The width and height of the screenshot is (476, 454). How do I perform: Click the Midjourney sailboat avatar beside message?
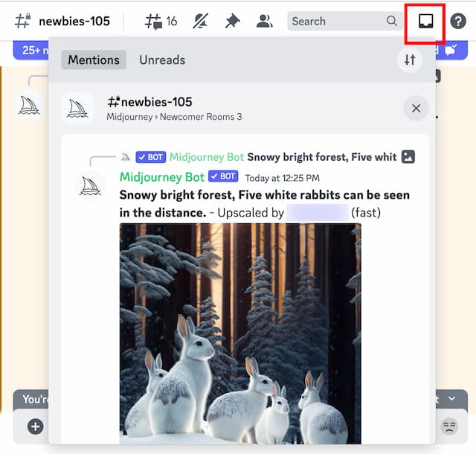[x=90, y=185]
